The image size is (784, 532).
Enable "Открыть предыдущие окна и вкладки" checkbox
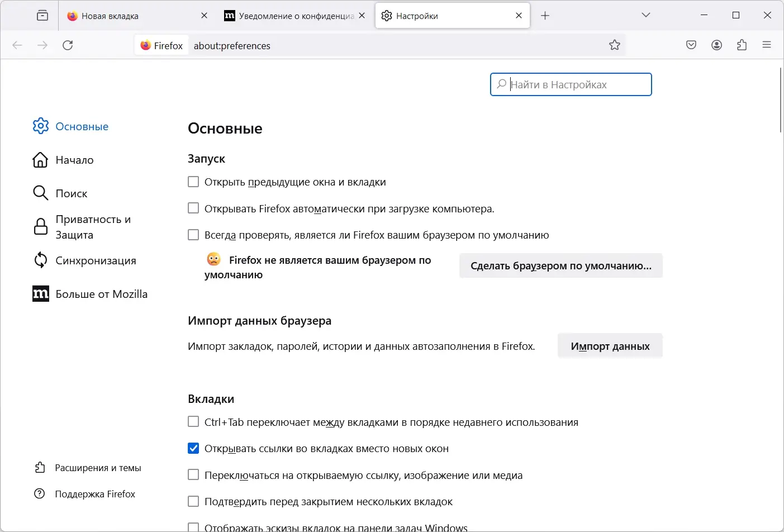pos(193,182)
